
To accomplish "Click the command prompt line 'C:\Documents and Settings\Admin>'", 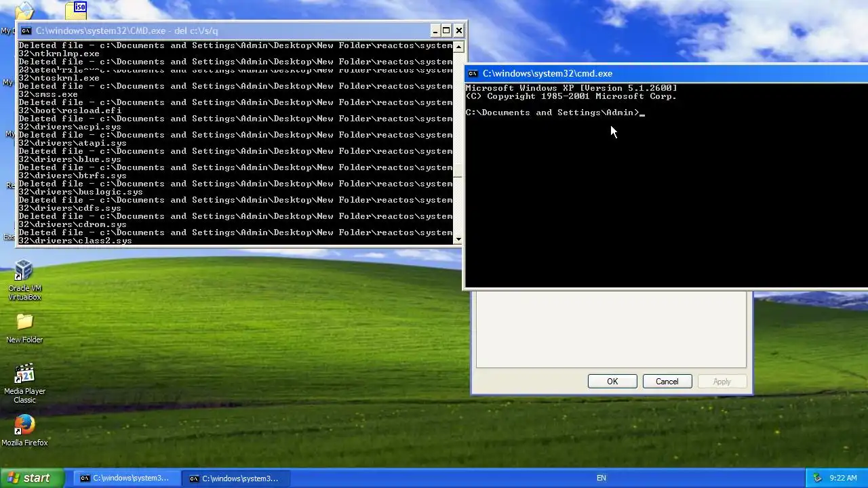I will (553, 113).
